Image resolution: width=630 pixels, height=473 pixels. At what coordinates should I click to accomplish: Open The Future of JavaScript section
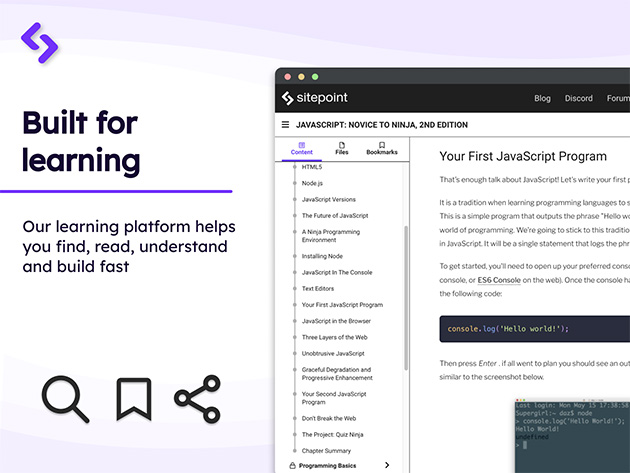[335, 215]
